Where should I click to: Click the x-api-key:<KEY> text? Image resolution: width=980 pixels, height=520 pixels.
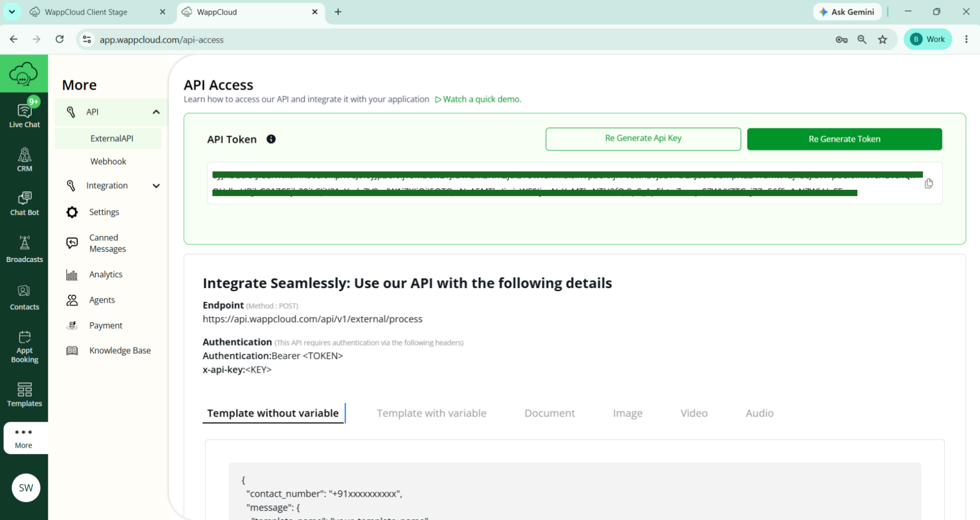tap(237, 370)
